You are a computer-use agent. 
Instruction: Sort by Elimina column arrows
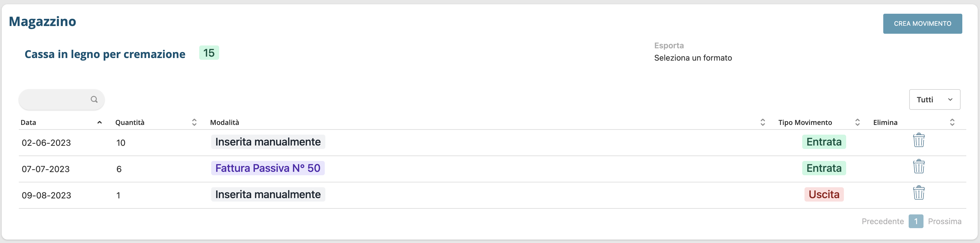coord(952,122)
